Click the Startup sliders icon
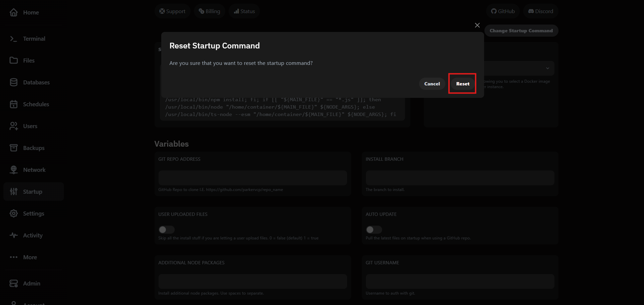Viewport: 644px width, 305px height. coord(13,191)
